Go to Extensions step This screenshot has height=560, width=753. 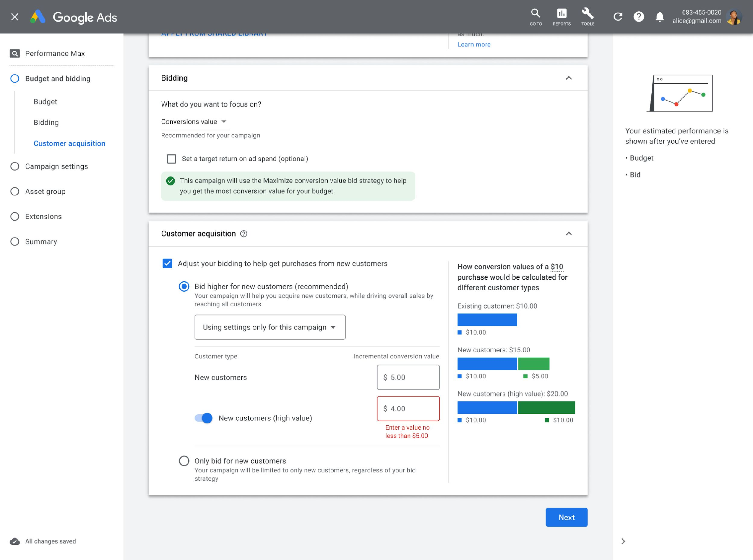click(x=43, y=216)
